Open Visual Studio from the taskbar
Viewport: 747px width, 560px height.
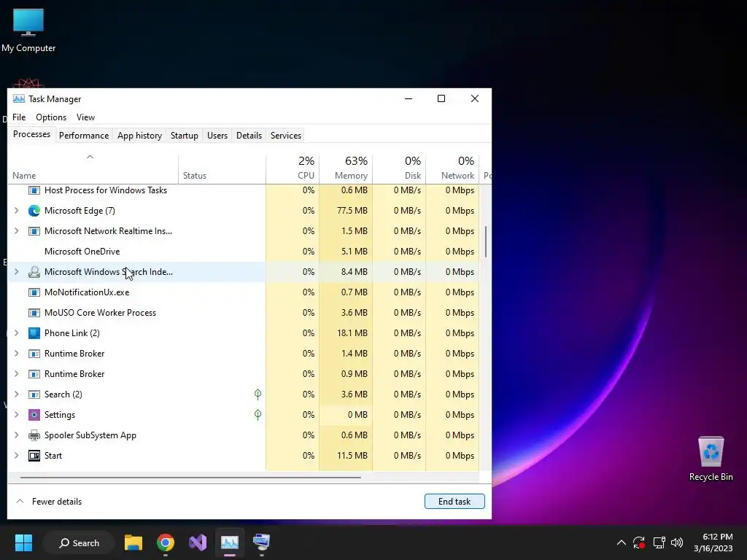(197, 542)
